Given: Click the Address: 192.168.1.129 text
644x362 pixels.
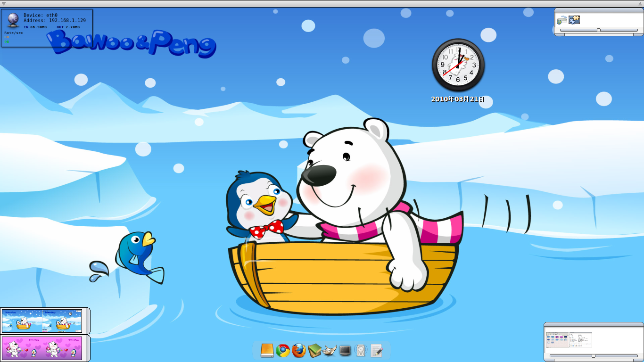Looking at the screenshot, I should [55, 20].
